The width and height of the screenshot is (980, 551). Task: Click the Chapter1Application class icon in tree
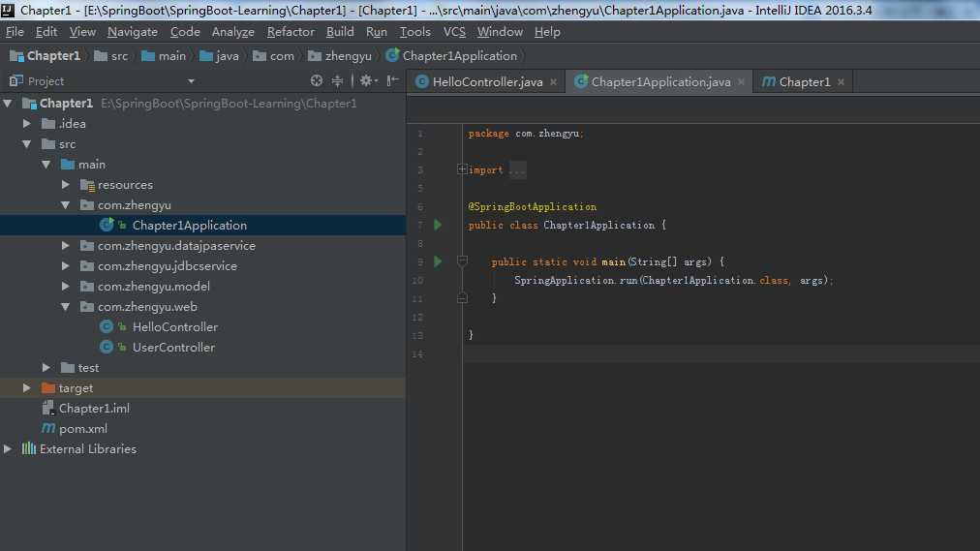(x=107, y=225)
